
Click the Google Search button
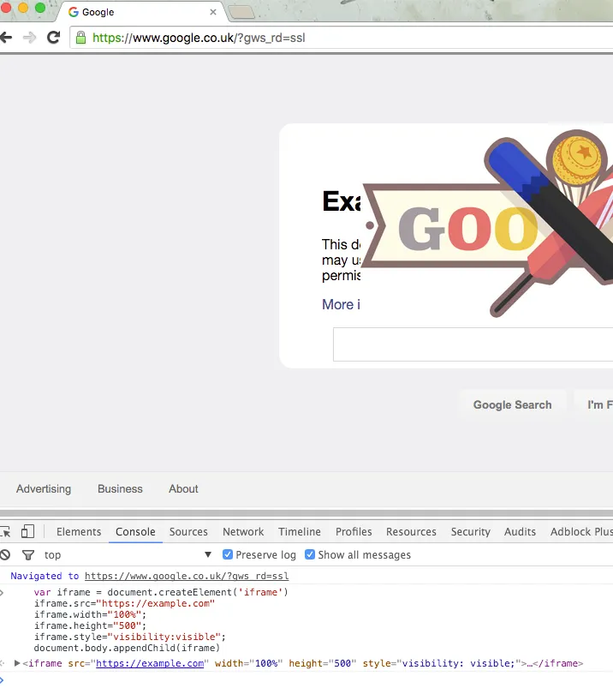coord(513,404)
